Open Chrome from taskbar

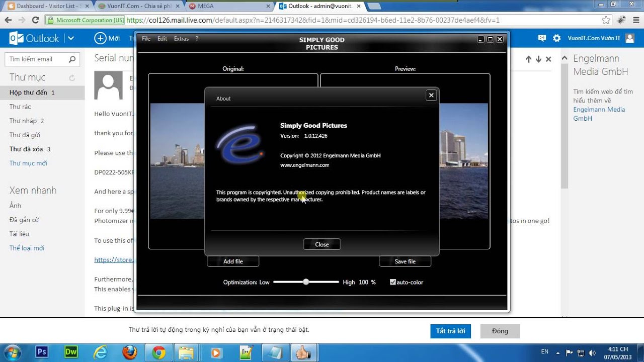pos(158,352)
